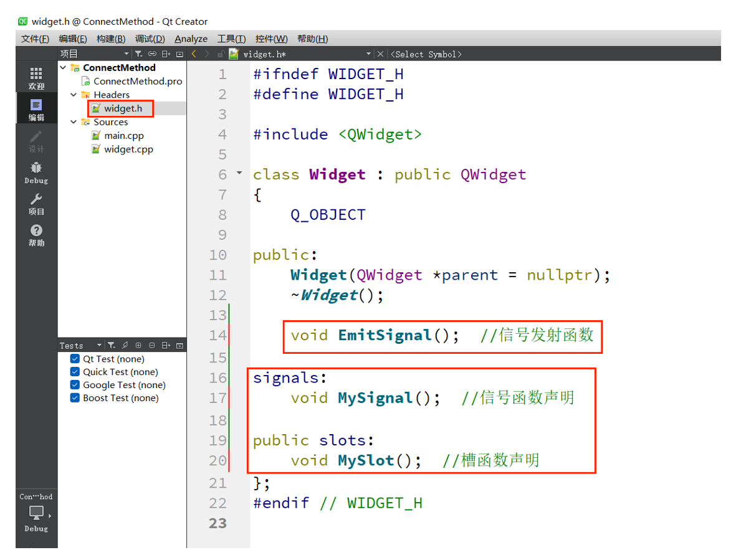Open the 帮助(H) menu
The height and width of the screenshot is (560, 736).
click(313, 39)
